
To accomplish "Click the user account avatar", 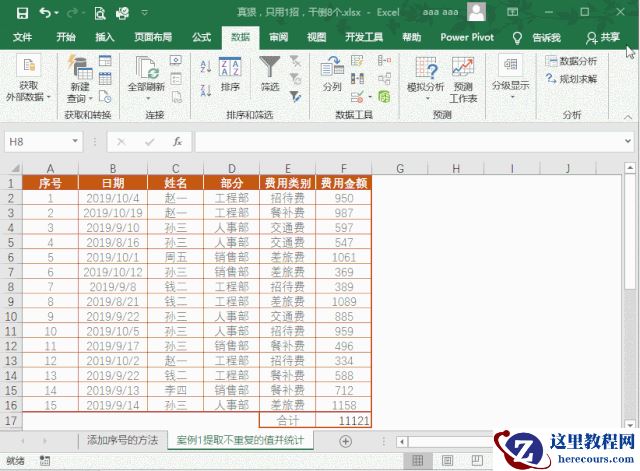I will click(x=476, y=12).
